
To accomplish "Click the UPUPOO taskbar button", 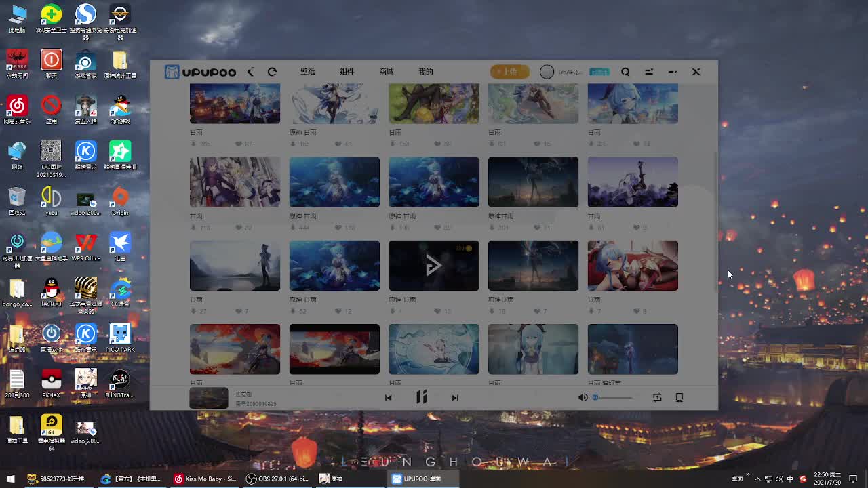I will tap(423, 479).
